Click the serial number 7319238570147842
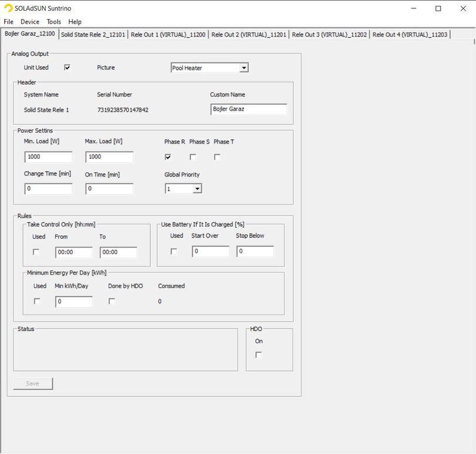Screen dimensions: 476x454 123,110
